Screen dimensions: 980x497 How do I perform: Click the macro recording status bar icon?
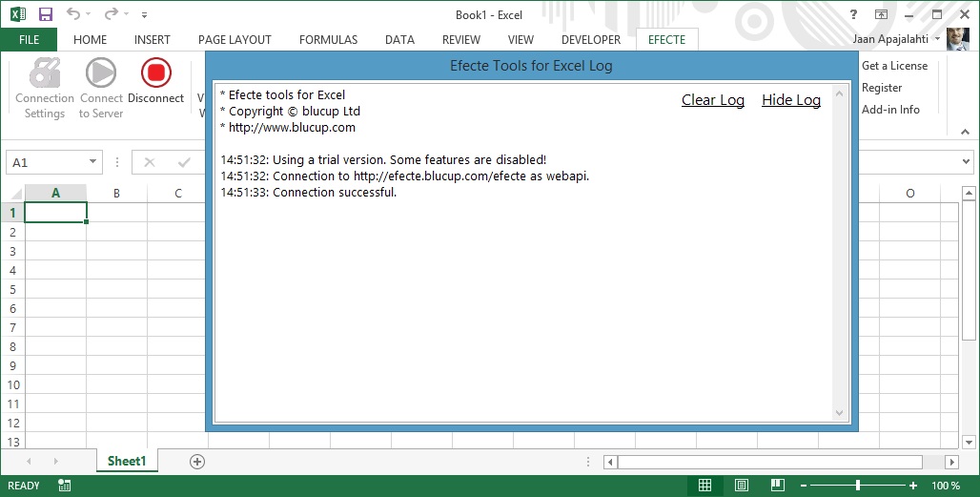65,486
